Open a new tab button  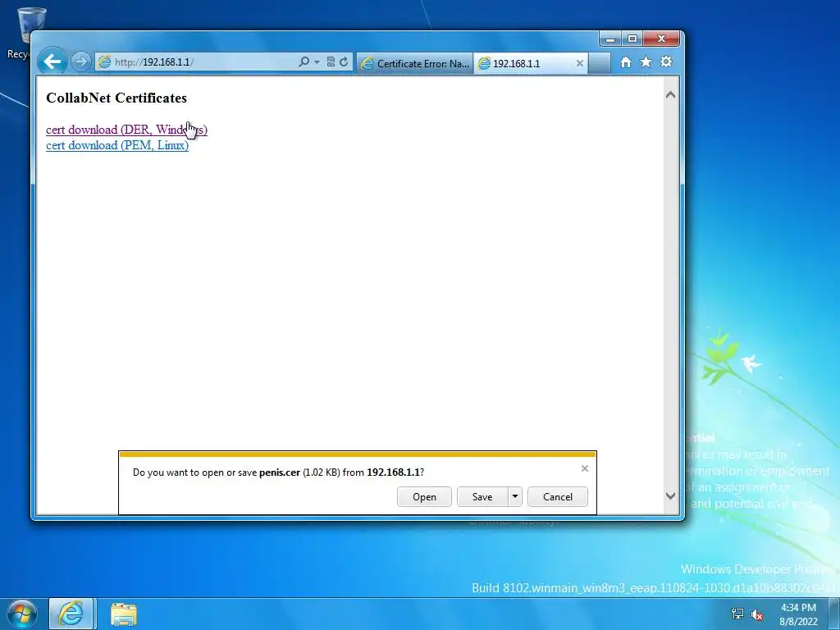coord(600,63)
